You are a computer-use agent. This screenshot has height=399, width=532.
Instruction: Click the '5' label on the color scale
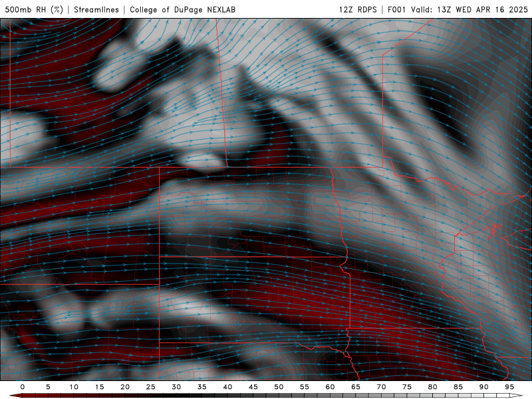[x=48, y=387]
